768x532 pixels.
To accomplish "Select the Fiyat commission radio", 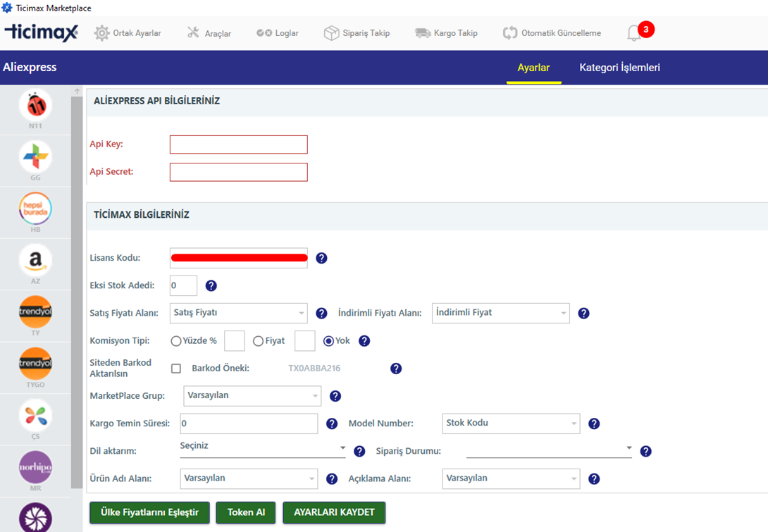I will tap(258, 341).
